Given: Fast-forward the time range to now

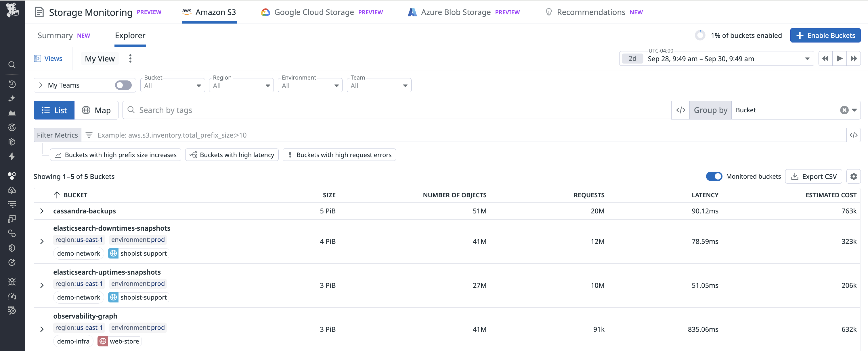Looking at the screenshot, I should (854, 59).
